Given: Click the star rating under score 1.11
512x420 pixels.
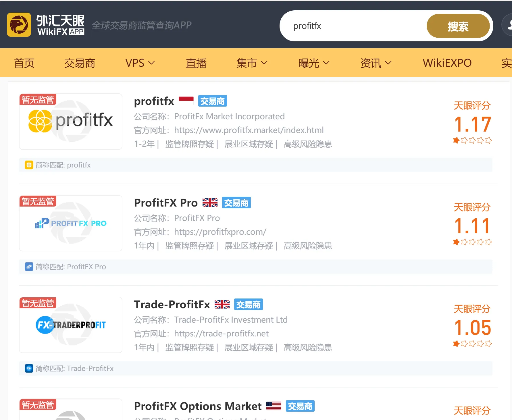Looking at the screenshot, I should coord(472,242).
